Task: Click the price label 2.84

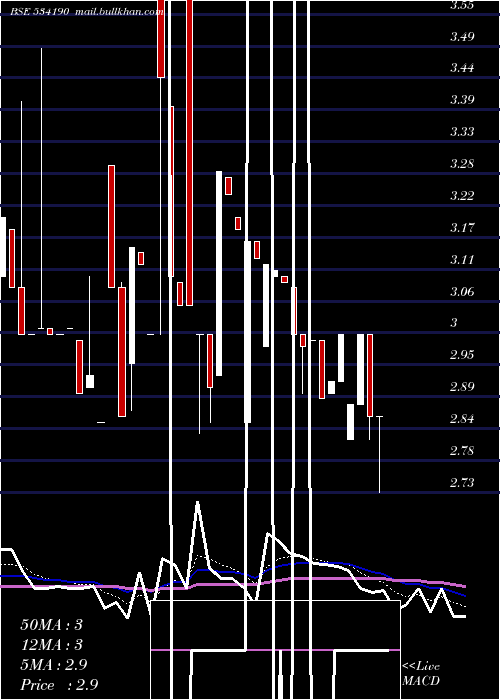Action: pyautogui.click(x=462, y=419)
